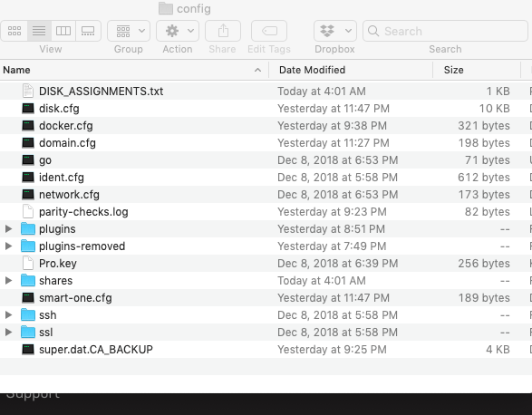Click the 10 KB size of disk.cfg
The height and width of the screenshot is (415, 532).
[494, 109]
